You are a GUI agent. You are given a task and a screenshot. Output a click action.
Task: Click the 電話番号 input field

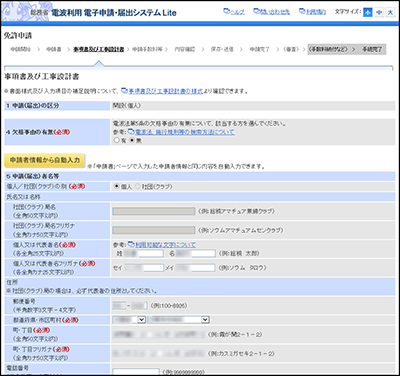(136, 372)
